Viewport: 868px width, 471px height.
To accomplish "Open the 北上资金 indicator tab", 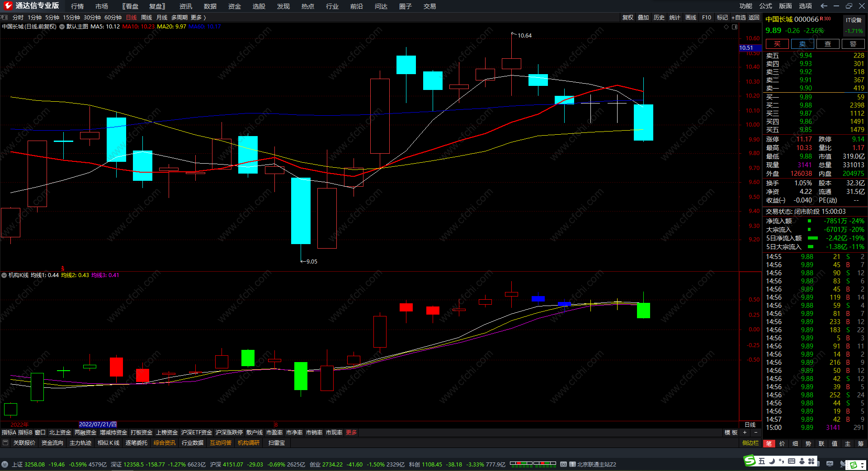I will [60, 433].
